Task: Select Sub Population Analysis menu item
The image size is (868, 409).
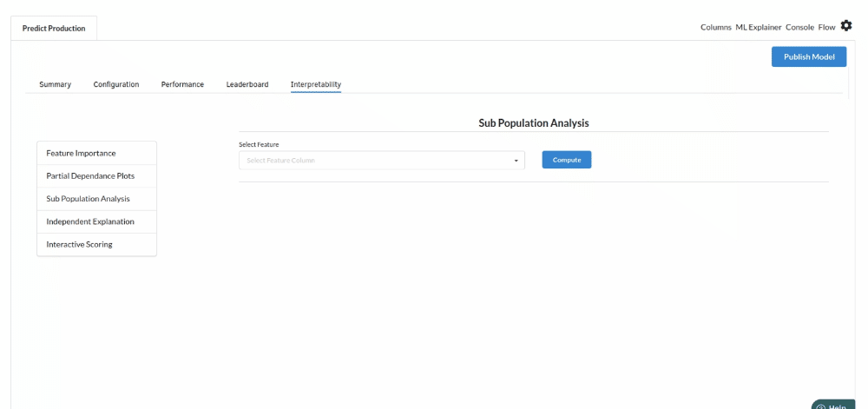Action: [x=89, y=199]
